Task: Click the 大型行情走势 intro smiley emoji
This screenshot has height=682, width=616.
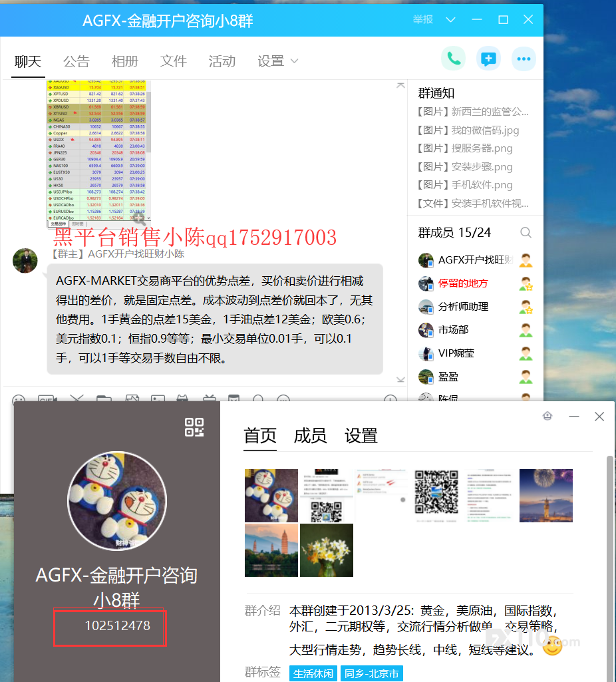Action: [552, 645]
